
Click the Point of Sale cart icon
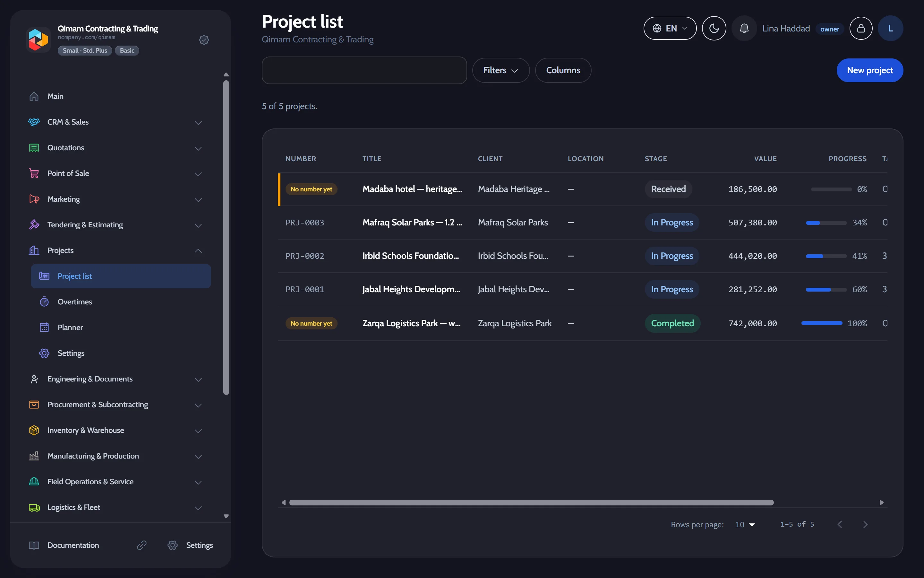click(34, 173)
